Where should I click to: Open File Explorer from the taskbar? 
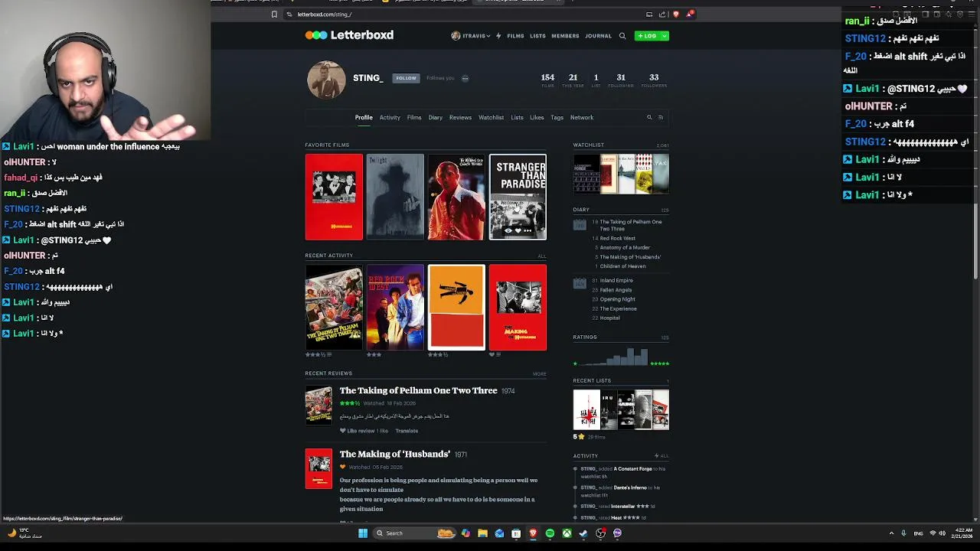click(482, 533)
